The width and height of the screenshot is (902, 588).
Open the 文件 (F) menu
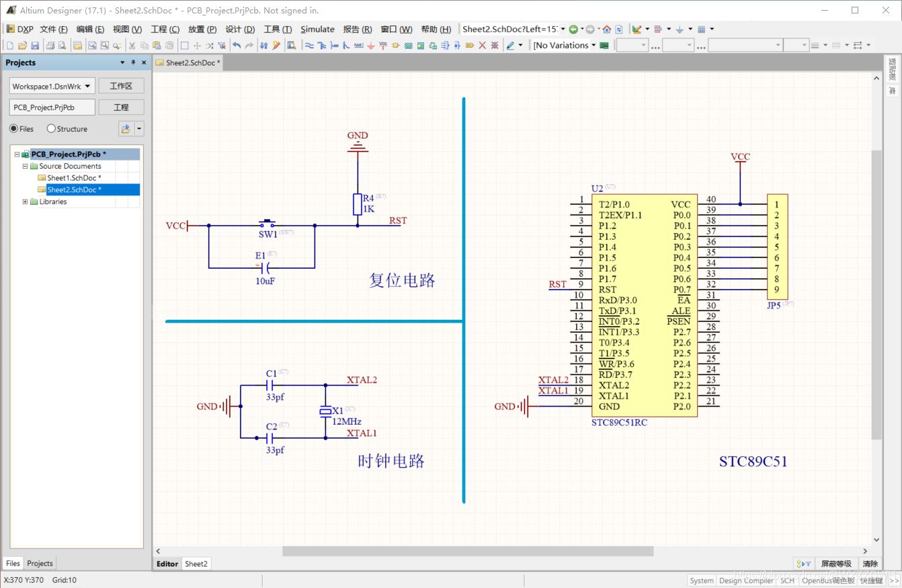click(54, 29)
